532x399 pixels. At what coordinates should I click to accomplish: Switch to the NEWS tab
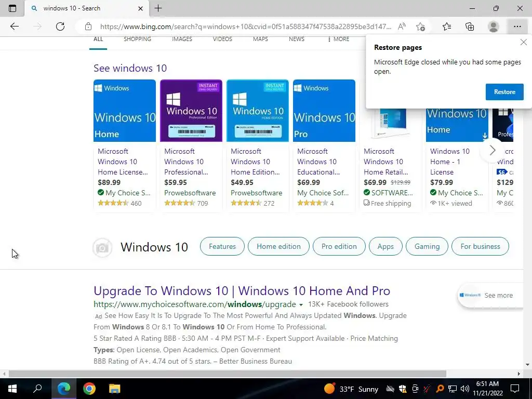(x=297, y=39)
